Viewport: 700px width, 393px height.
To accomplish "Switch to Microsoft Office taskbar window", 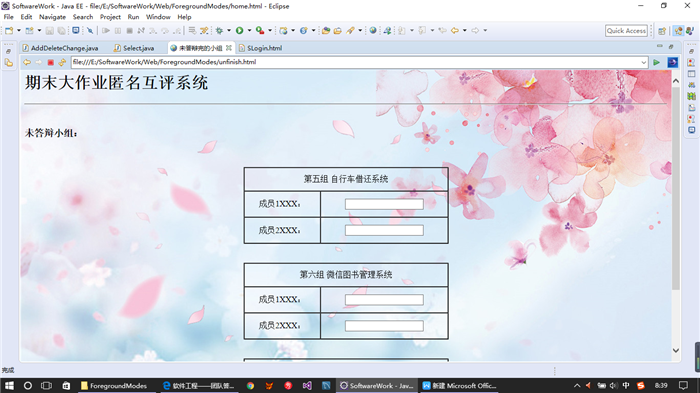I will pyautogui.click(x=460, y=385).
